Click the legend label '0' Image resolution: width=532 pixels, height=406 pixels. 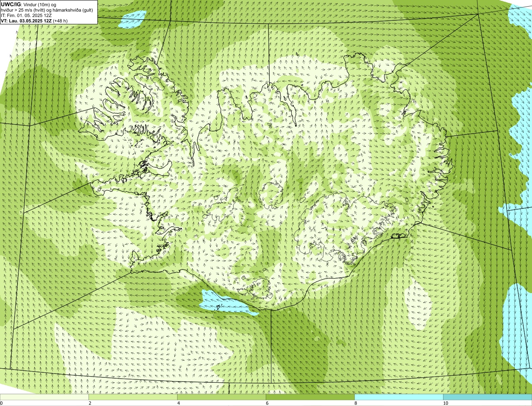tap(1, 403)
